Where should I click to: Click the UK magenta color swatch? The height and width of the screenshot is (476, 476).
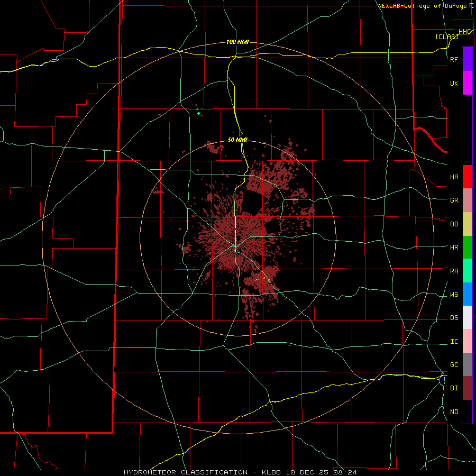pyautogui.click(x=467, y=83)
